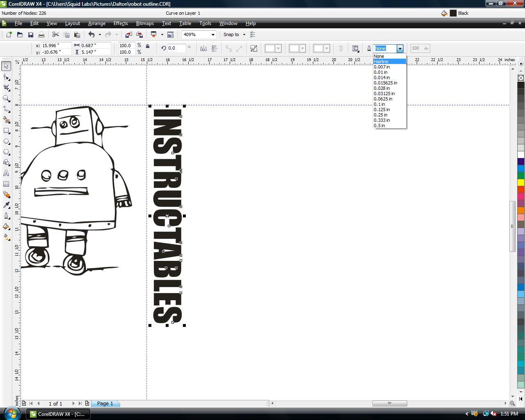Select the Table tool in the toolbox

(x=6, y=184)
